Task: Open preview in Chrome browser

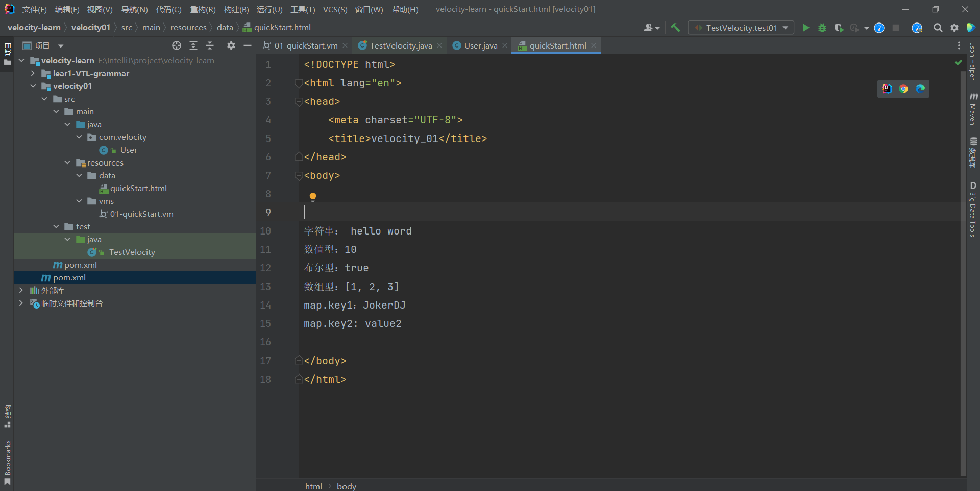Action: (x=903, y=89)
